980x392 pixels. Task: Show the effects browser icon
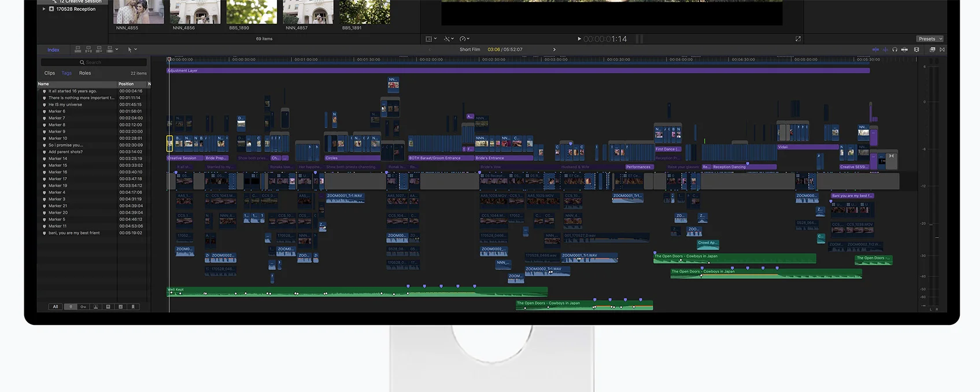coord(932,50)
